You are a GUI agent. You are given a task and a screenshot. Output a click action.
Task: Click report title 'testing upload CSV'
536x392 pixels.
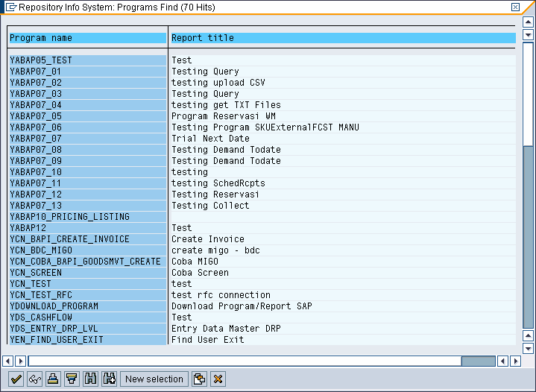coord(218,83)
